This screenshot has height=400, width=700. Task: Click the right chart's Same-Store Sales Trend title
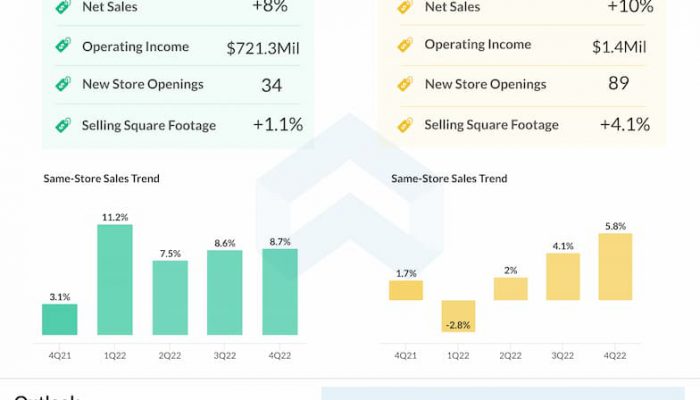(x=449, y=179)
